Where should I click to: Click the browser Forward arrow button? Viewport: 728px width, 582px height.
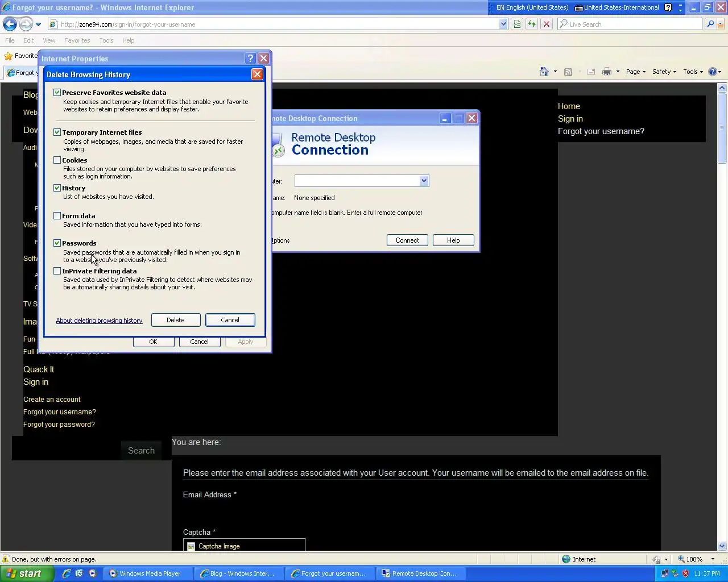[x=26, y=24]
